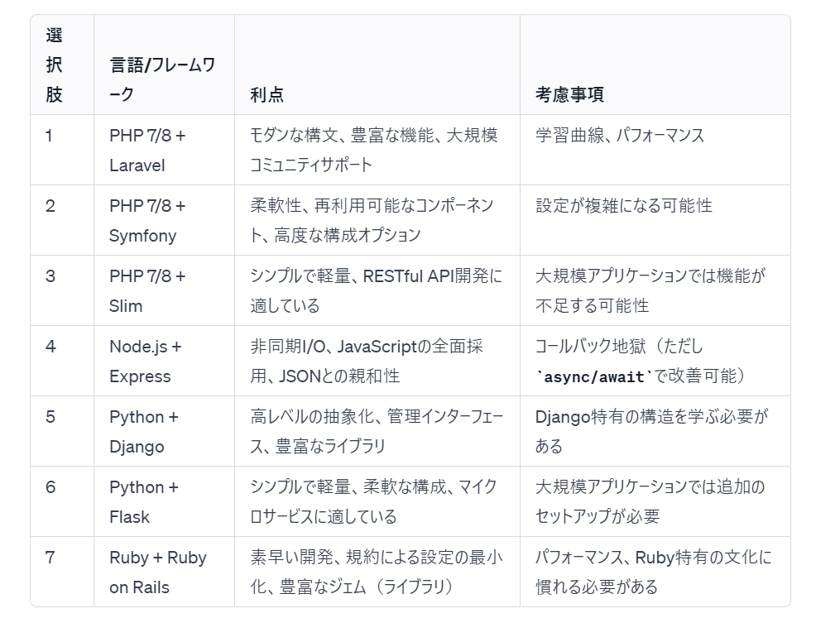Click the 素早い開発 benefits cell
840x618 pixels.
(376, 572)
